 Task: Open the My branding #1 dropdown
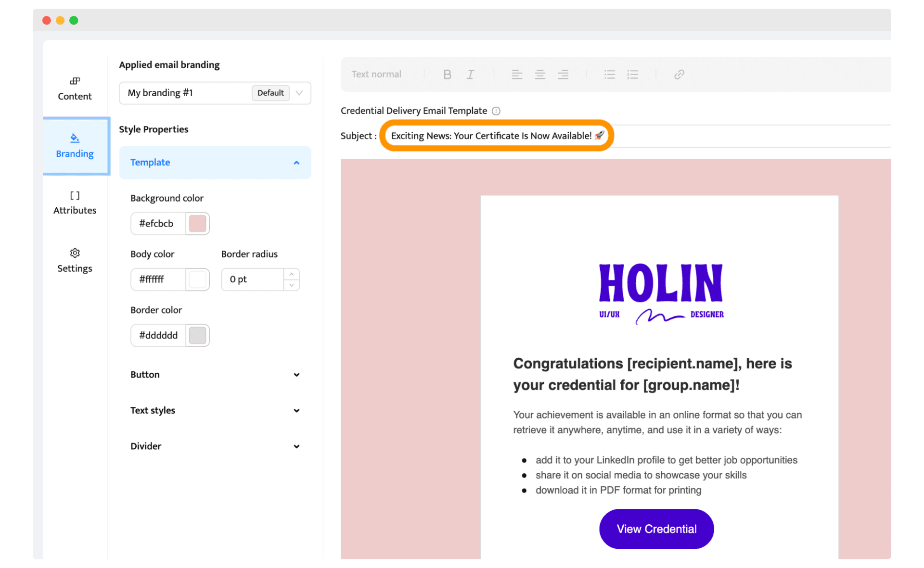[299, 93]
